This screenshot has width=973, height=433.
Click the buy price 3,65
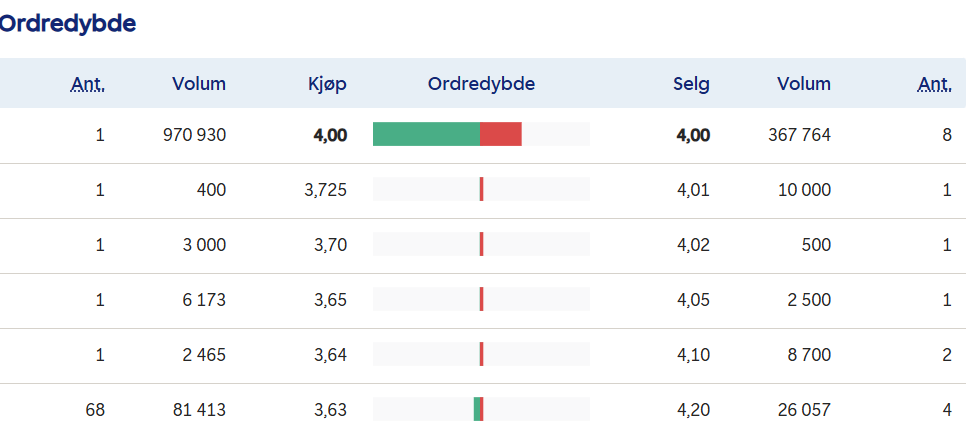[x=330, y=299]
